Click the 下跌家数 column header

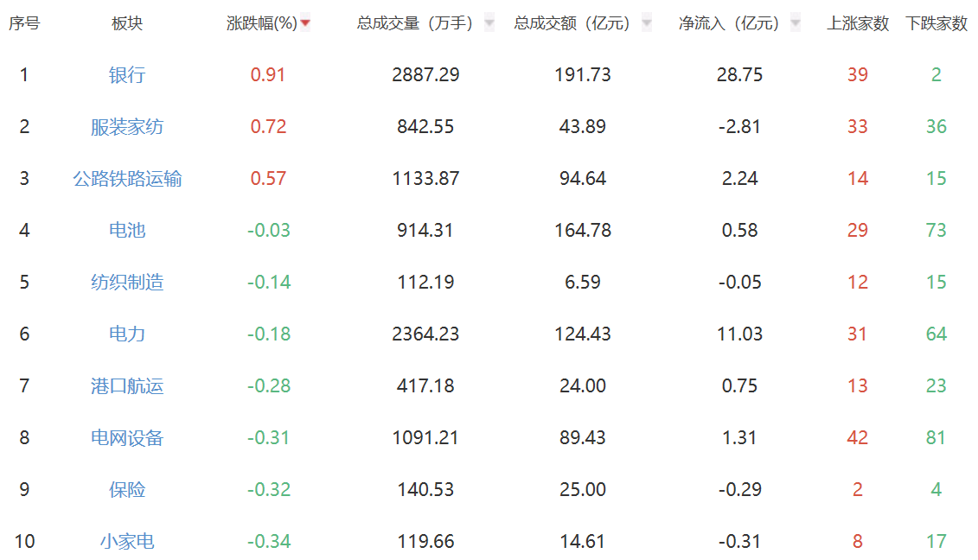click(936, 23)
